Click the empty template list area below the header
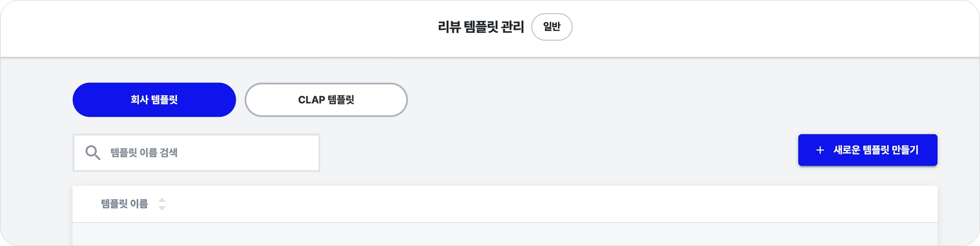Viewport: 980px width, 246px height. [x=505, y=235]
